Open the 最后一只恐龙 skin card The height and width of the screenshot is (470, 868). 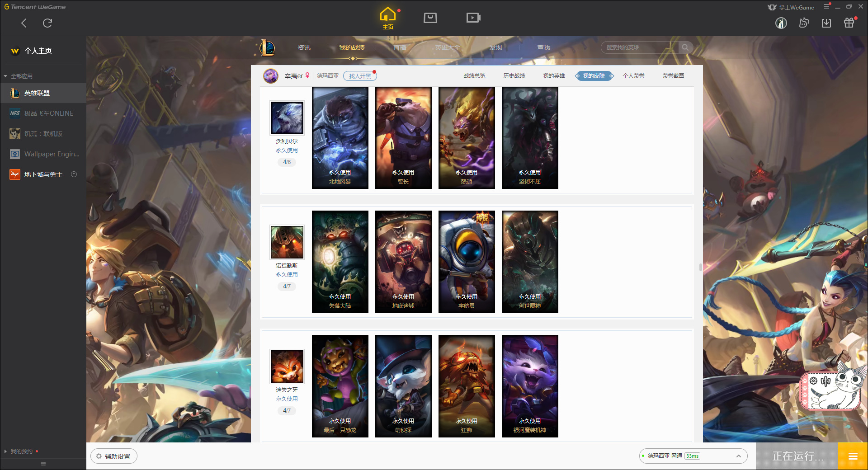pos(340,386)
